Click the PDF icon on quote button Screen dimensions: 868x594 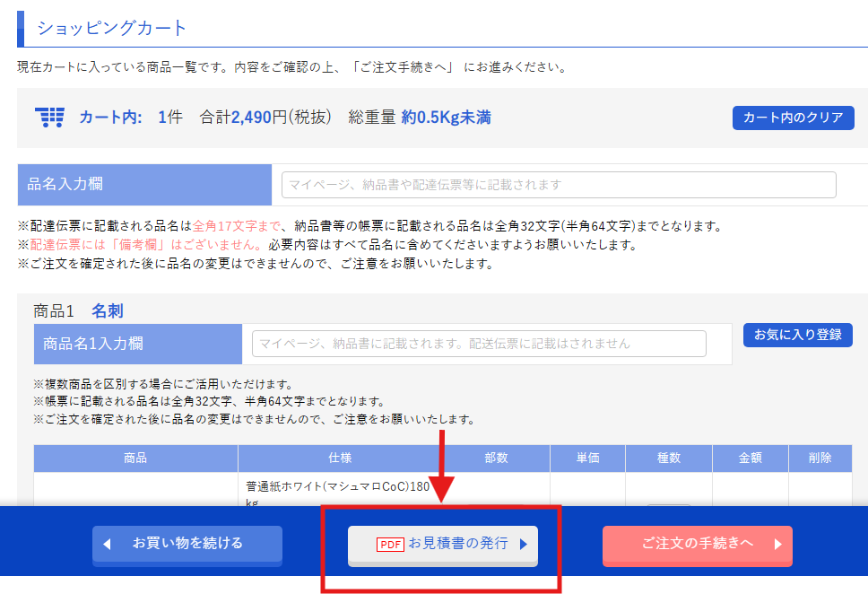point(390,544)
